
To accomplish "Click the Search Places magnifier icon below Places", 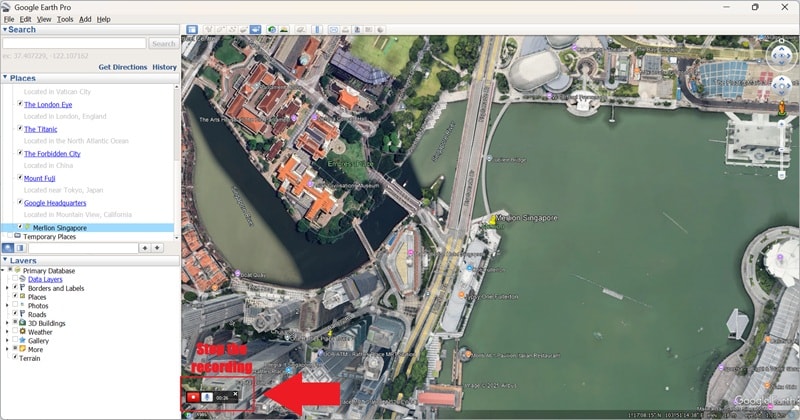I will [x=8, y=248].
